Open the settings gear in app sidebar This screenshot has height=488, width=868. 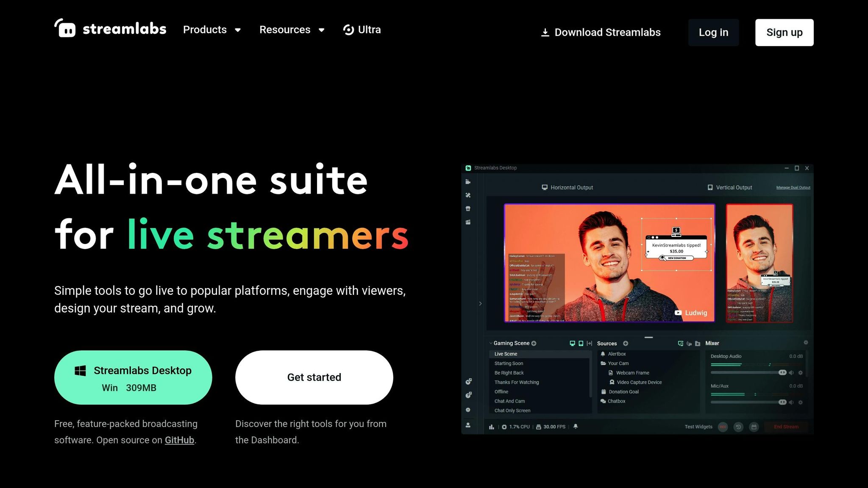pyautogui.click(x=468, y=410)
